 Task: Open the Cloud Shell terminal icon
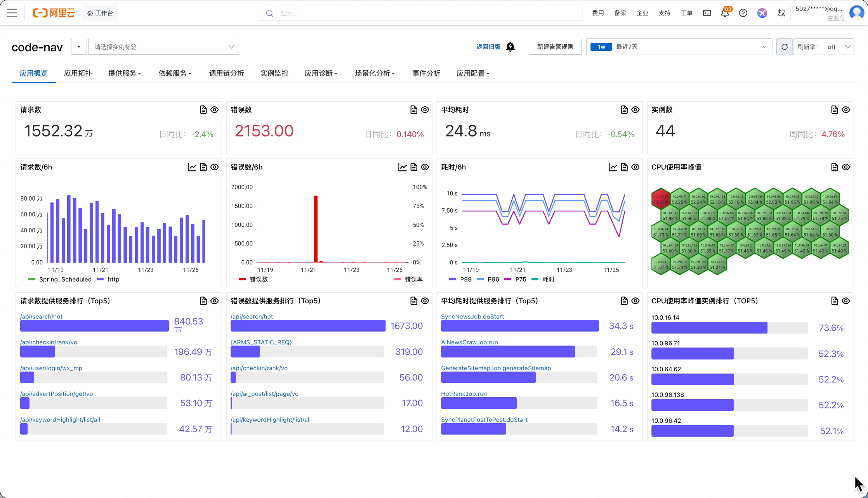(x=707, y=13)
